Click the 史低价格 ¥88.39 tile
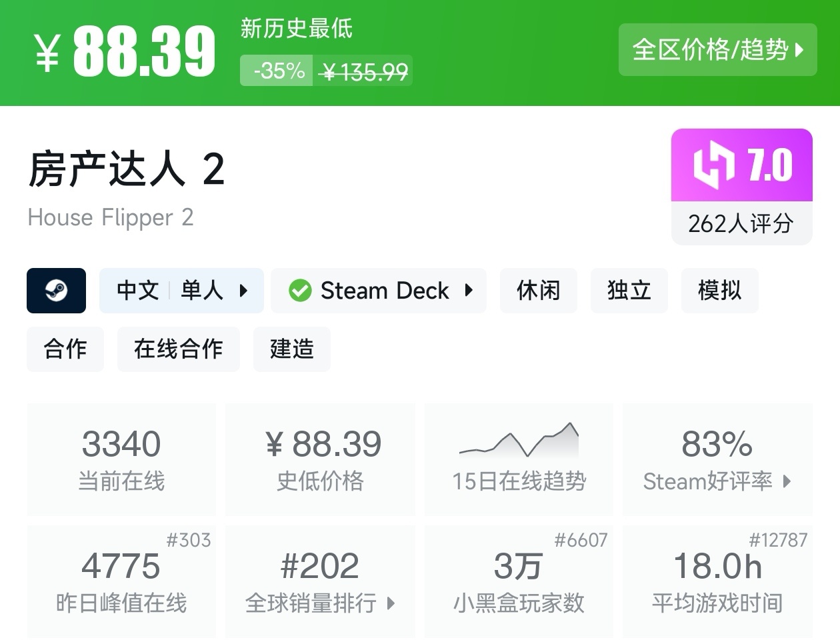The width and height of the screenshot is (840, 644). coord(320,459)
